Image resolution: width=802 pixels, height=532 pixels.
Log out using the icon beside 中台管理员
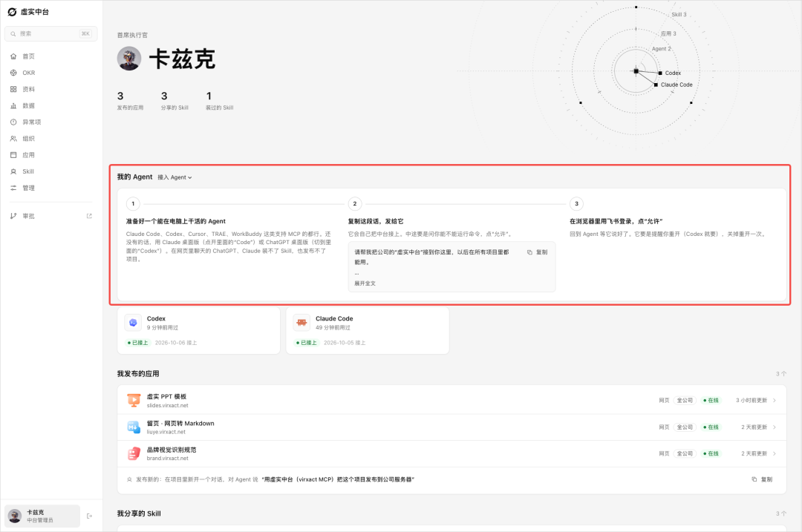pos(90,516)
